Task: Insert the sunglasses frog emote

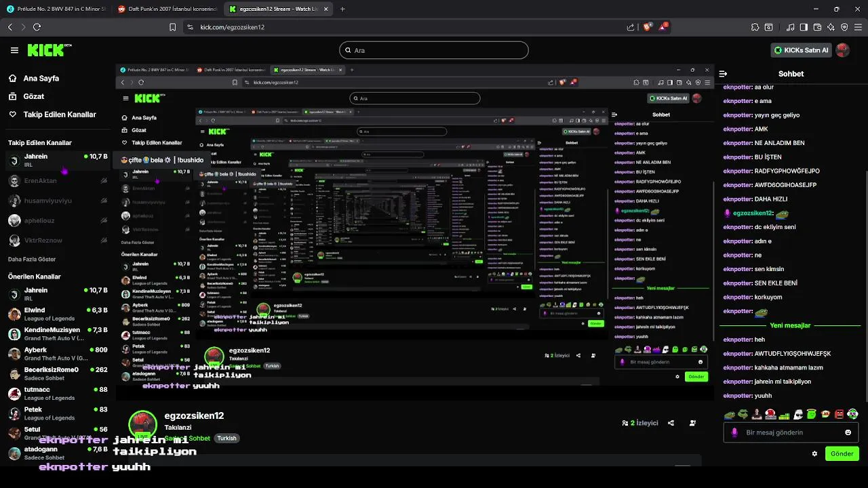Action: [x=743, y=414]
